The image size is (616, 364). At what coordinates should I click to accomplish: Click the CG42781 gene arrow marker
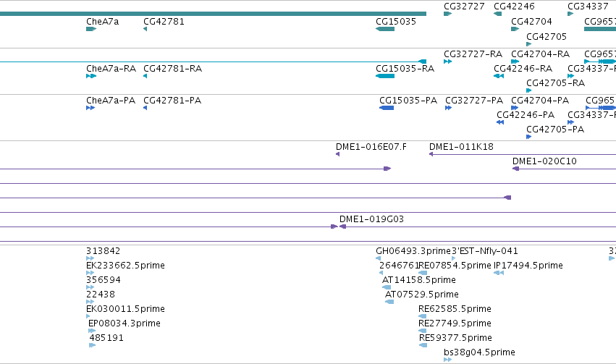[x=145, y=29]
